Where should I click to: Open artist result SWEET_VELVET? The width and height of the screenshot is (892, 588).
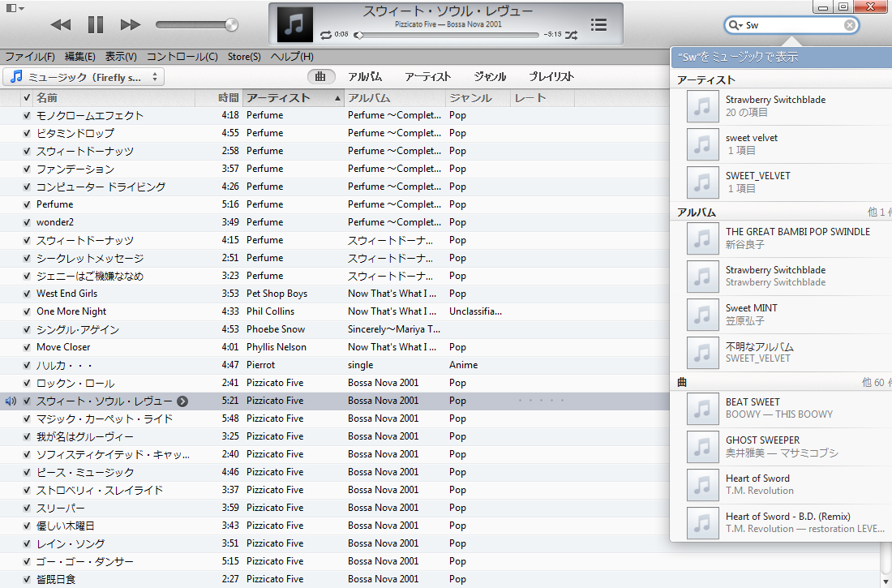click(x=781, y=182)
